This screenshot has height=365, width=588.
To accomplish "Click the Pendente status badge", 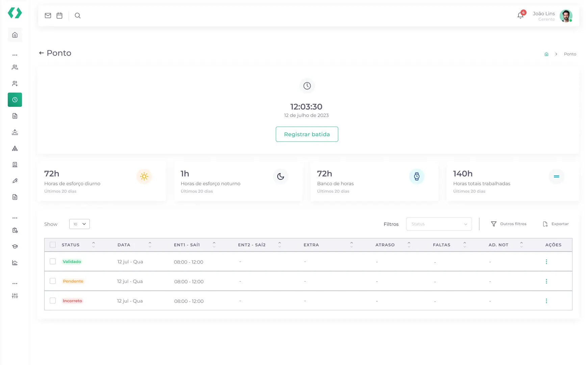I will point(73,281).
